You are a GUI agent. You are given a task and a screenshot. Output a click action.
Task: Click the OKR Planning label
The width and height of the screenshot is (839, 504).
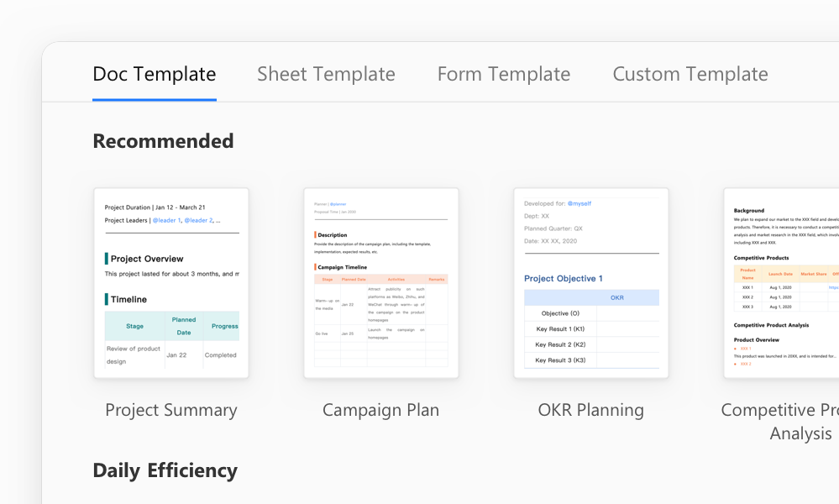pyautogui.click(x=590, y=411)
